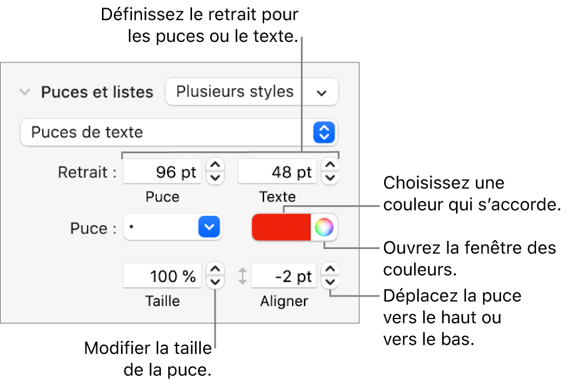
Task: Increase the Texte indent value
Action: pyautogui.click(x=330, y=166)
